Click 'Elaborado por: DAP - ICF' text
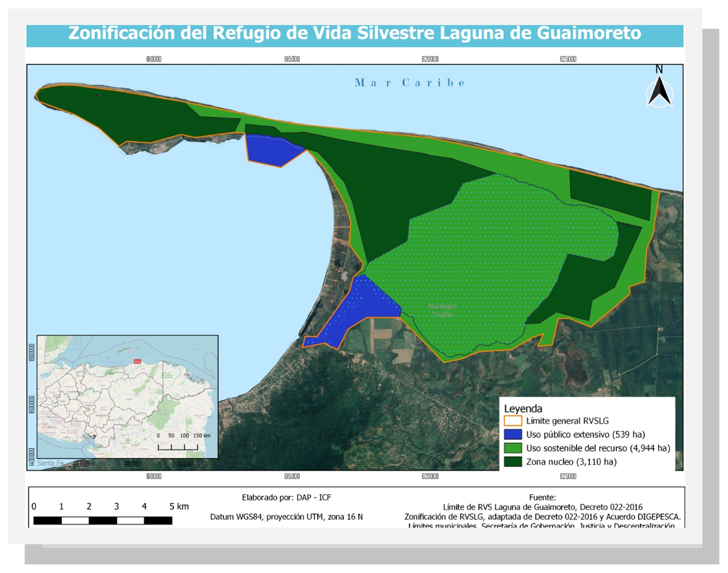Image resolution: width=728 pixels, height=573 pixels. tap(286, 497)
